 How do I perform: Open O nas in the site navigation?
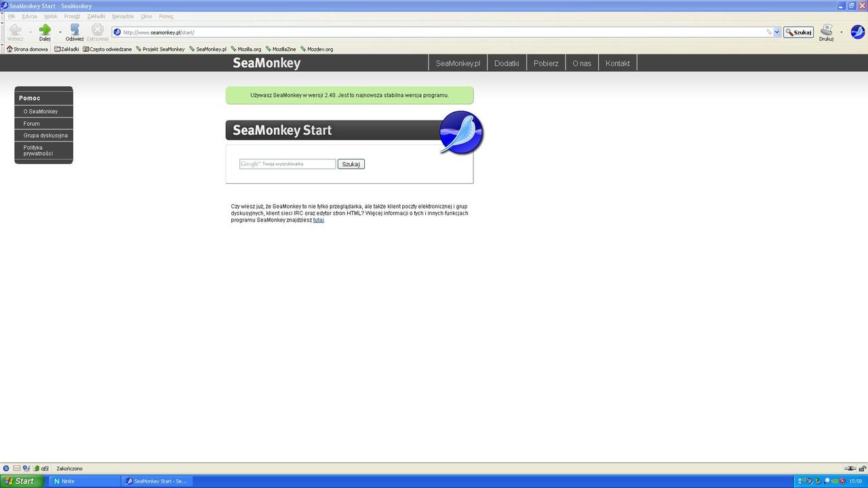(x=582, y=63)
